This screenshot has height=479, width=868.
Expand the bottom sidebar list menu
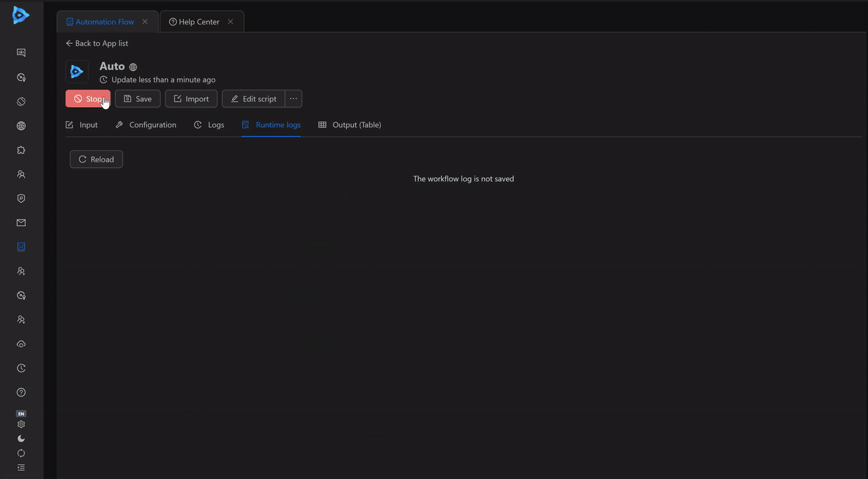(21, 468)
